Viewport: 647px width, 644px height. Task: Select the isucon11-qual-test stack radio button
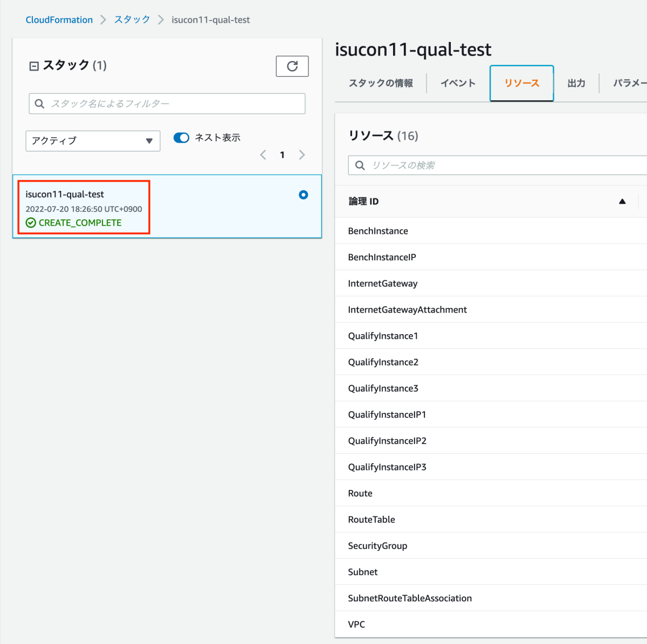[x=304, y=195]
